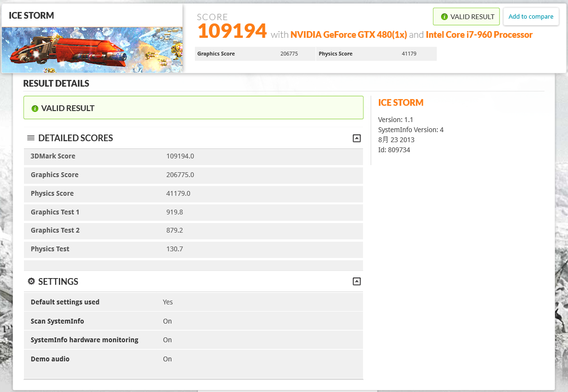568x392 pixels.
Task: Click the Default settings used row label
Action: click(65, 302)
